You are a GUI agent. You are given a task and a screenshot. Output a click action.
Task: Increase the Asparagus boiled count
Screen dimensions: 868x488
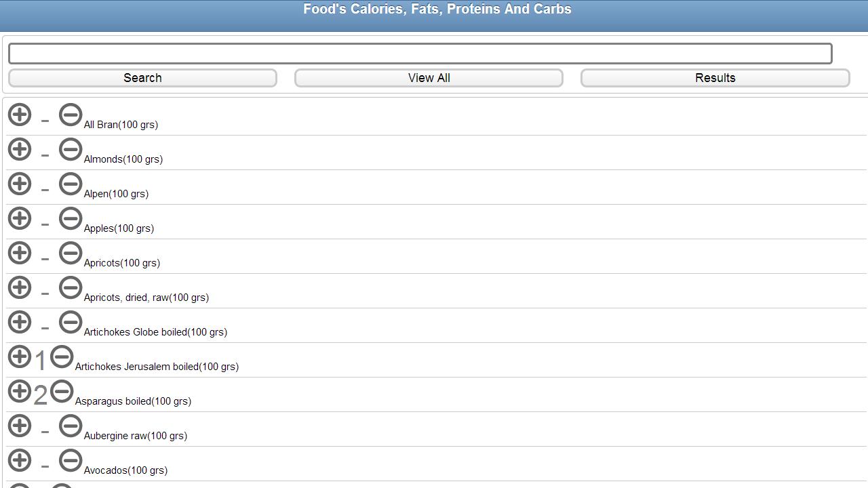20,391
